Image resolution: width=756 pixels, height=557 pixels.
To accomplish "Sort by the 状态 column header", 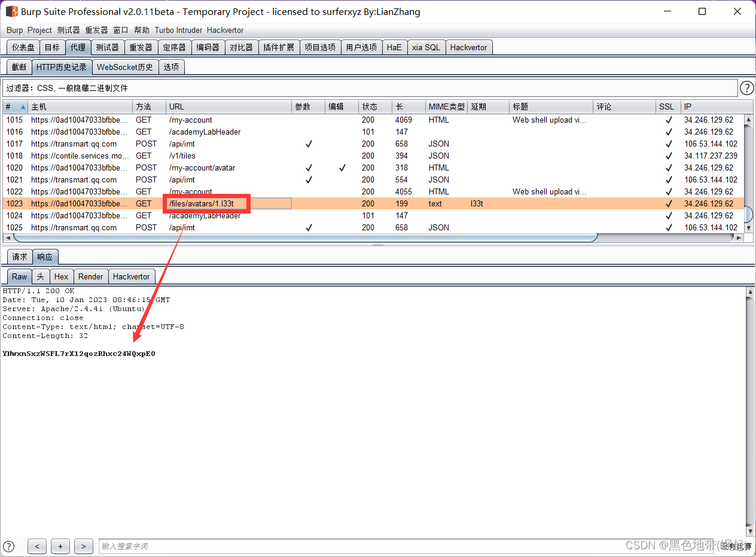I will tap(375, 106).
